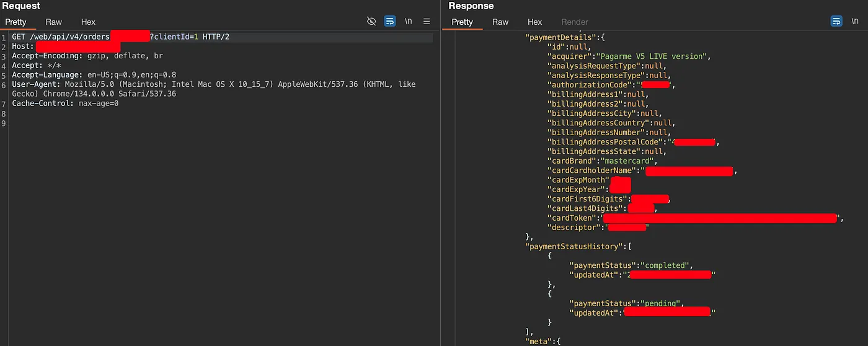Open the Request panel hamburger menu
This screenshot has width=868, height=346.
[427, 21]
